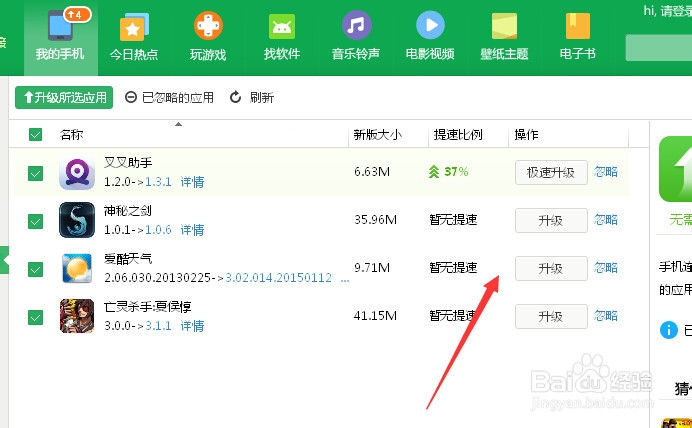Image resolution: width=692 pixels, height=428 pixels.
Task: Click 忽略 link for 神秘之剑
Action: (x=606, y=220)
